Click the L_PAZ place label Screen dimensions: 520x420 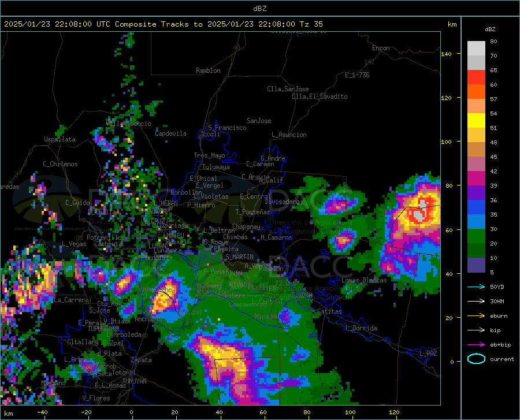tap(428, 354)
